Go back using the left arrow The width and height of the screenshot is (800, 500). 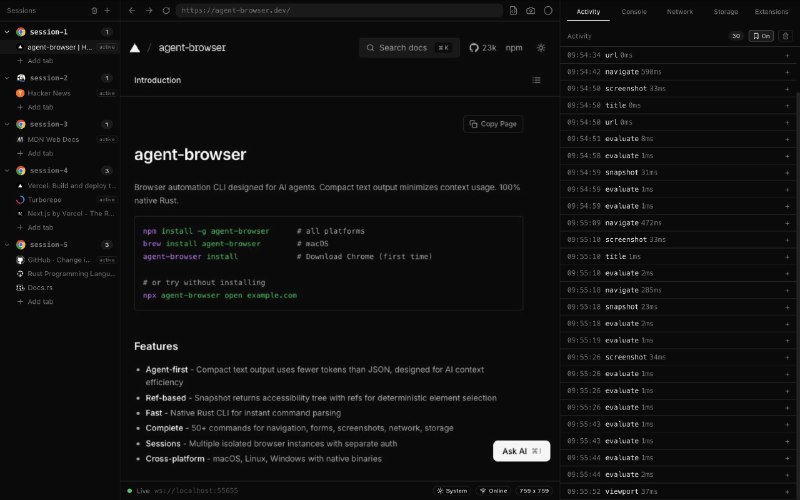click(132, 10)
